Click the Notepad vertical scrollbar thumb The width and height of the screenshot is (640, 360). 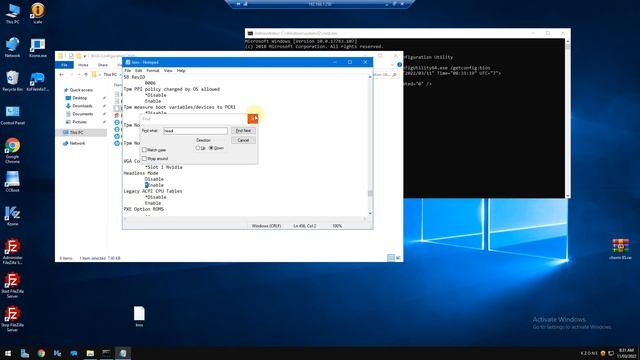coord(370,193)
